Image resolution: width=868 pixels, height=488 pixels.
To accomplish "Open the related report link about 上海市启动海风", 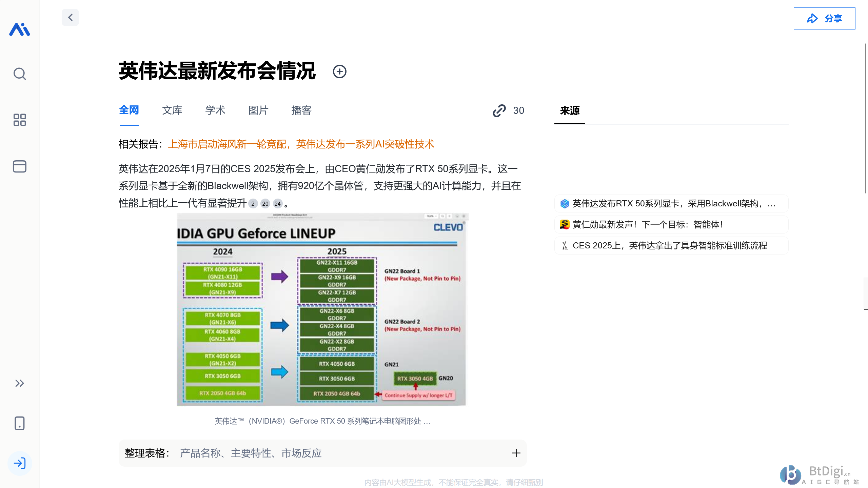I will pos(301,144).
